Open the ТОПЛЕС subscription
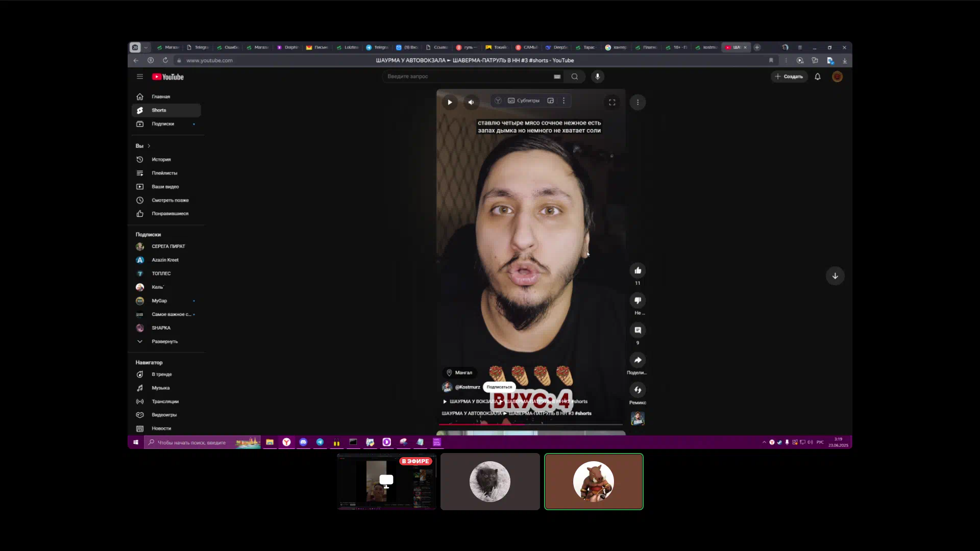The width and height of the screenshot is (980, 551). pyautogui.click(x=166, y=273)
